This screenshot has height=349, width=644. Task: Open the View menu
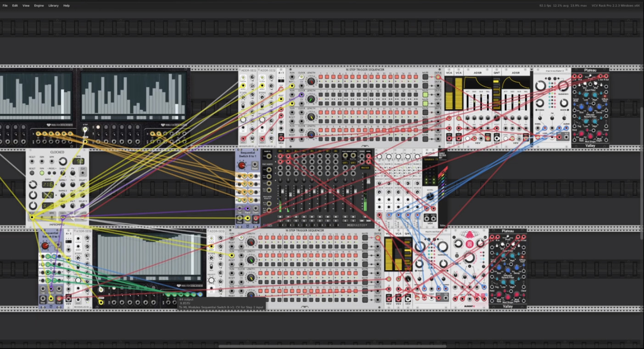pyautogui.click(x=26, y=6)
